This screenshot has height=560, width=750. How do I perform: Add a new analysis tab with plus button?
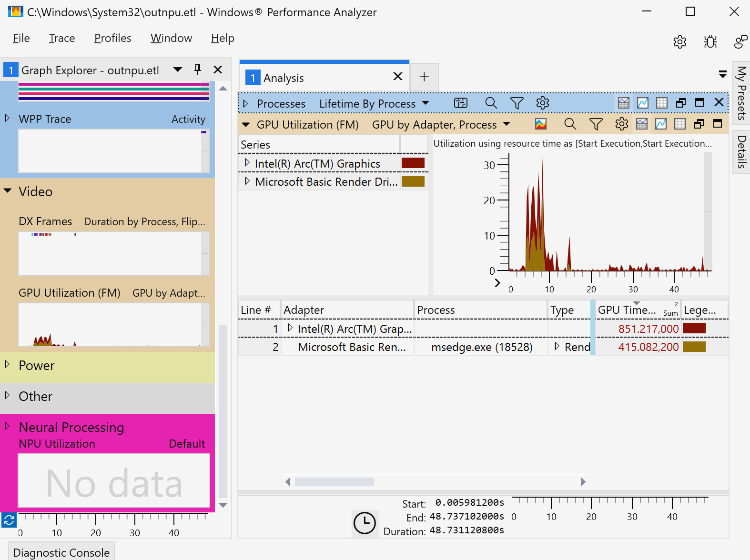[424, 77]
